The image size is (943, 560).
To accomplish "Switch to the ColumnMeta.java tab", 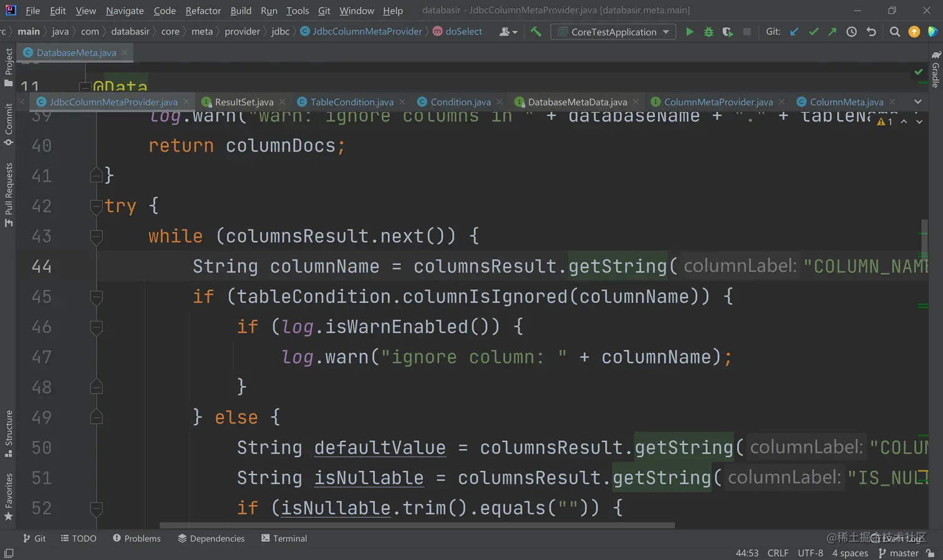I will click(846, 102).
